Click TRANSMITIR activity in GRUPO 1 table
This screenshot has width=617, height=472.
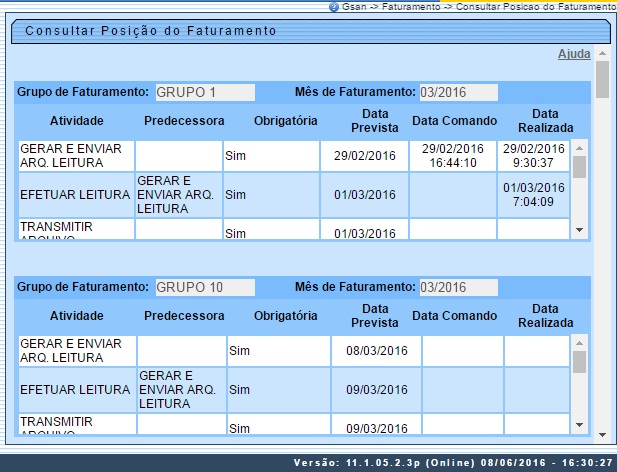pos(76,229)
